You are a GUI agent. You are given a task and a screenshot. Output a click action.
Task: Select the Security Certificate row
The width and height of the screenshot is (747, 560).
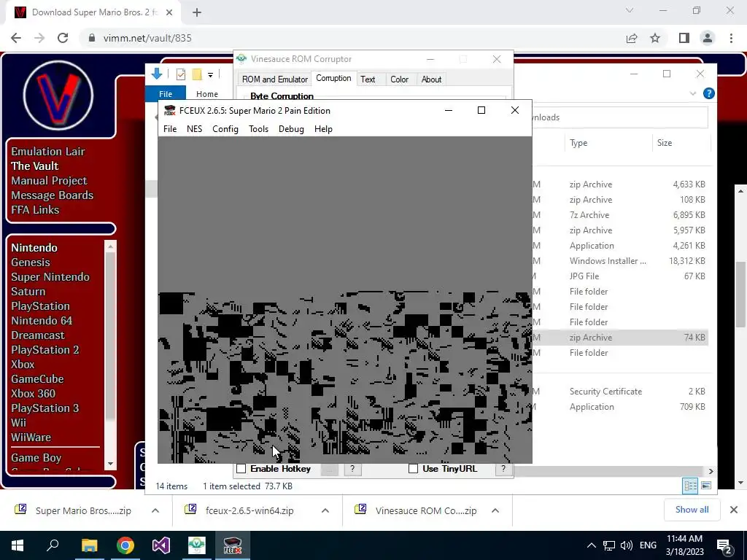point(620,392)
